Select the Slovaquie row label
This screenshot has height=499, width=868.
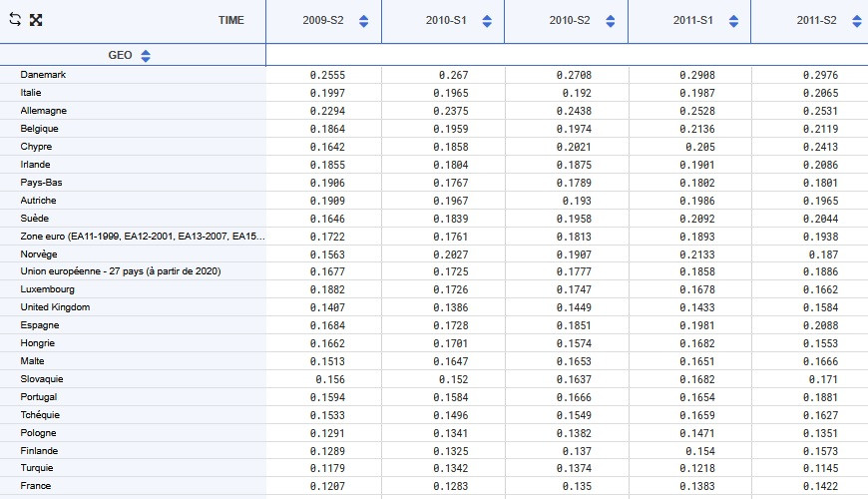(x=42, y=379)
